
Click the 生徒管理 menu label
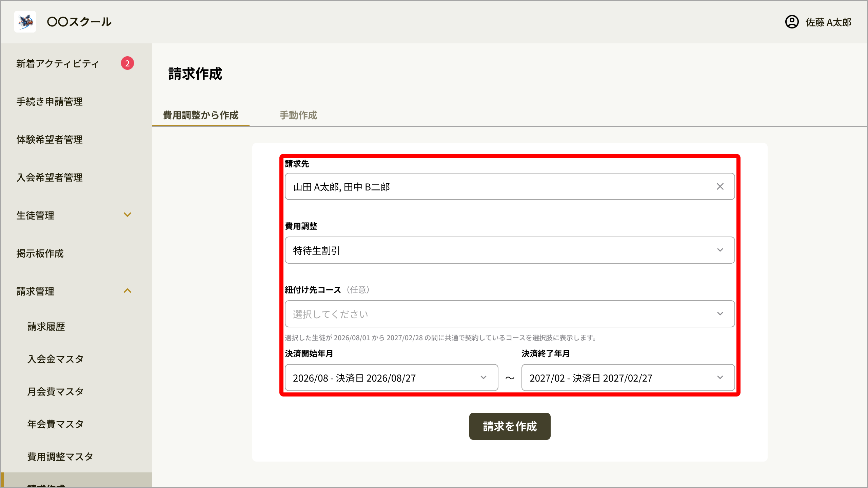click(35, 215)
